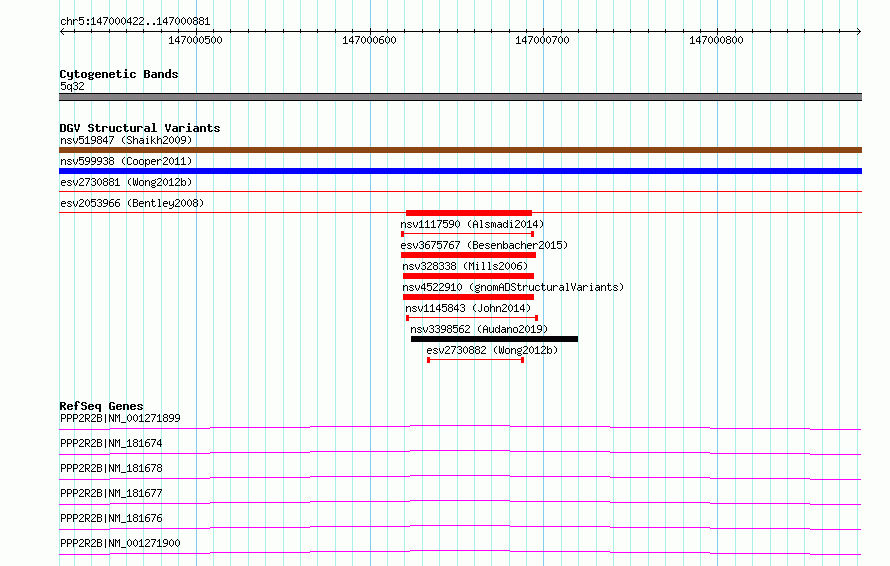
Task: Select PPP2R2B|NM_181678 transcript label
Action: click(111, 468)
